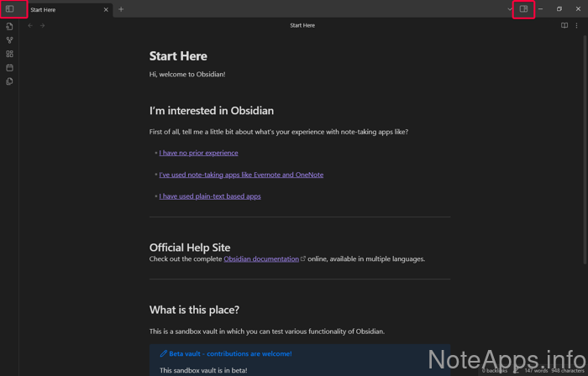
Task: Toggle the left sidebar panel
Action: 10,9
